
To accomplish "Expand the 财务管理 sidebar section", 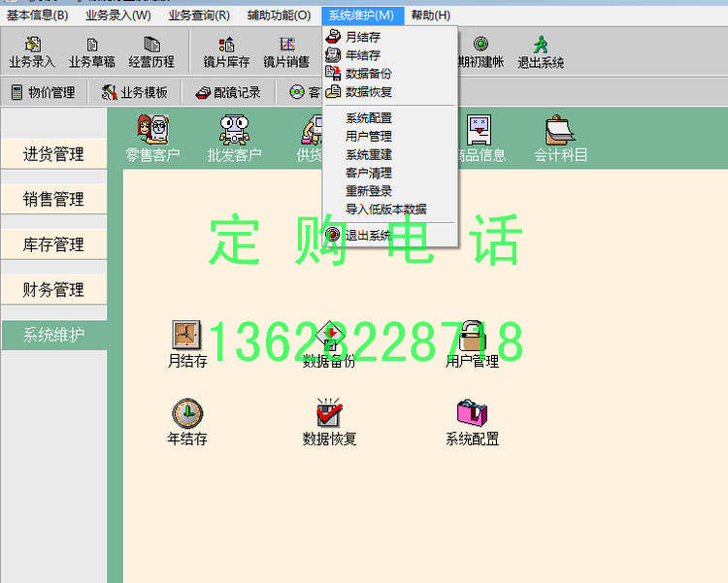I will click(53, 290).
